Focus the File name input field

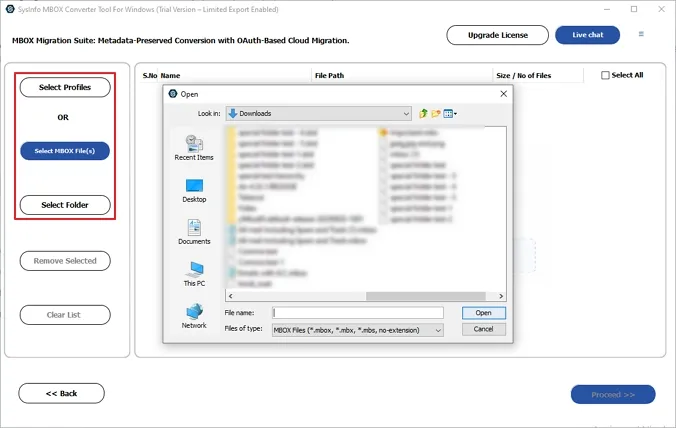(358, 312)
